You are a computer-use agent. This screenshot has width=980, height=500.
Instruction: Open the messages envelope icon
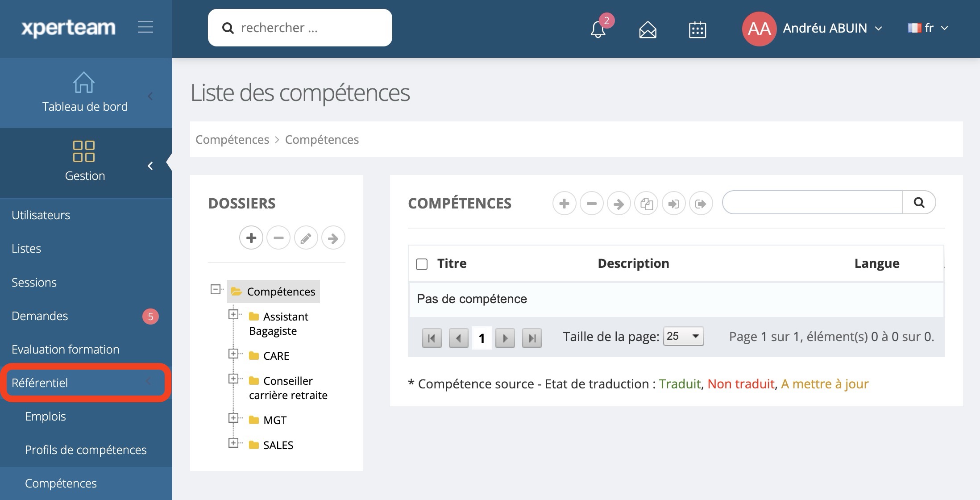(x=648, y=30)
